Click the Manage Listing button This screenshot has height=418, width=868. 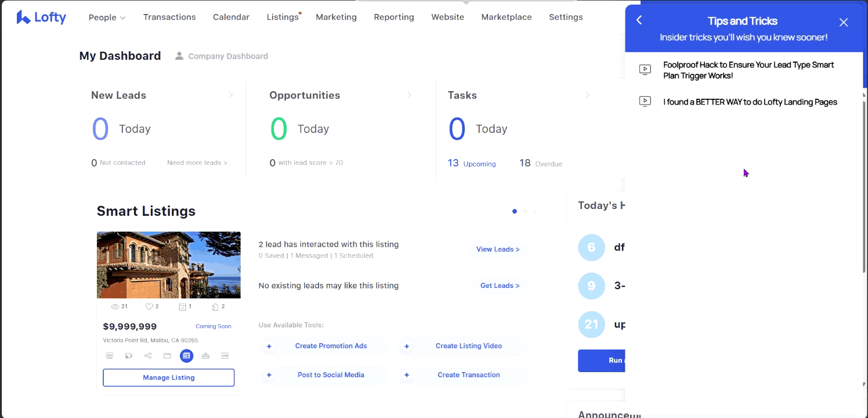tap(169, 377)
